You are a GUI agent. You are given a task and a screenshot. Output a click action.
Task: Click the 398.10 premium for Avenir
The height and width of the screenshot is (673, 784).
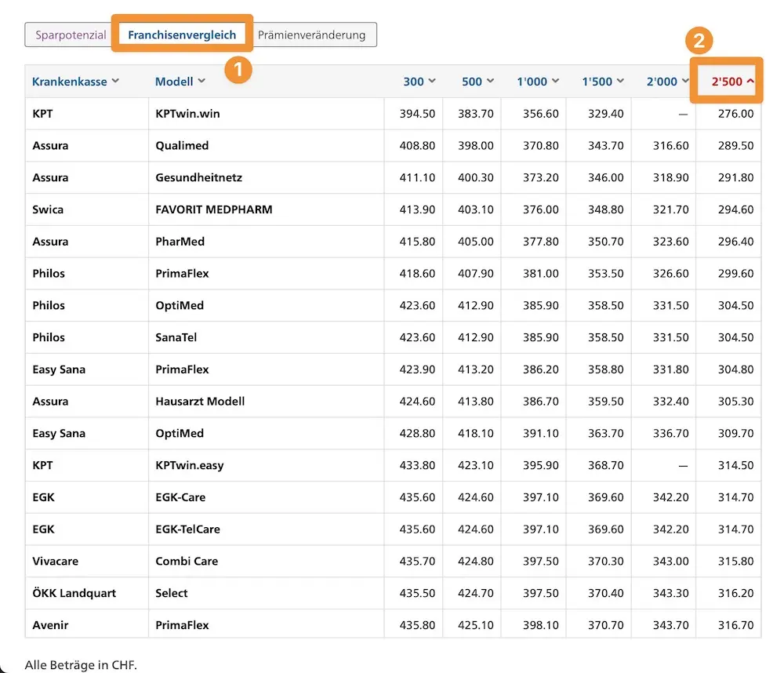tap(540, 625)
